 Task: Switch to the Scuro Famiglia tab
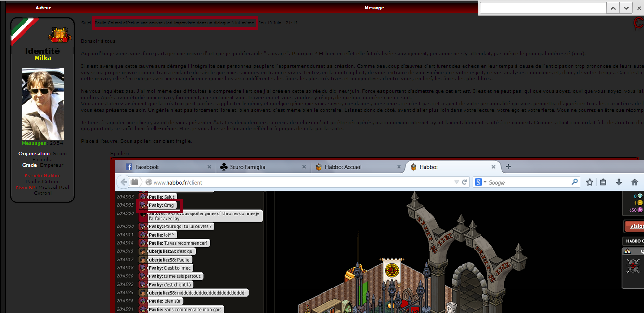pyautogui.click(x=262, y=167)
